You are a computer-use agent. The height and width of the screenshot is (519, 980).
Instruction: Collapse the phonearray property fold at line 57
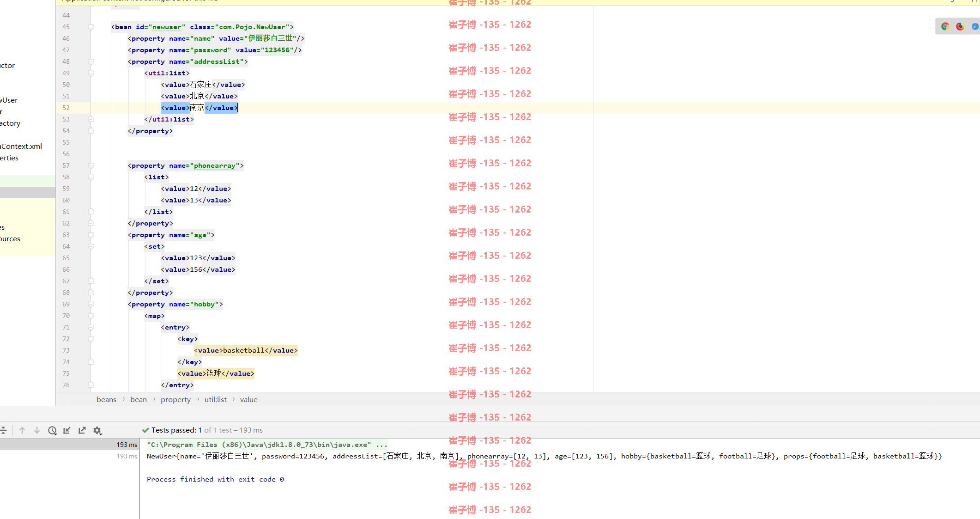[91, 165]
